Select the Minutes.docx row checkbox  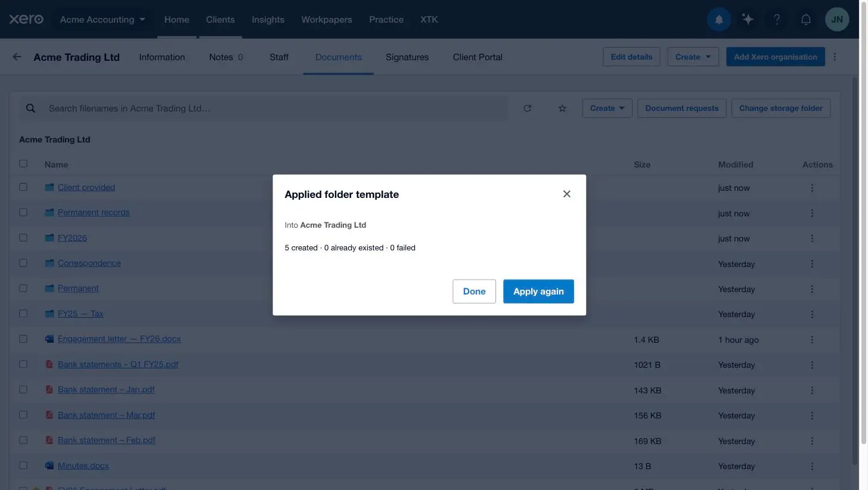coord(23,465)
